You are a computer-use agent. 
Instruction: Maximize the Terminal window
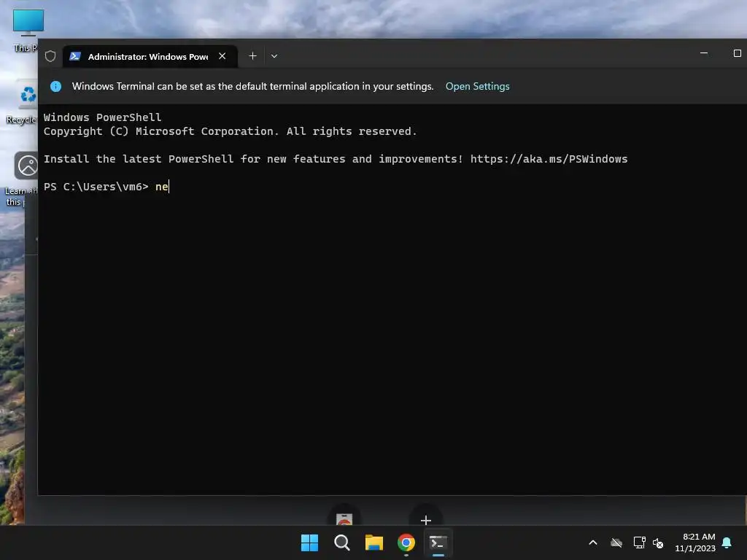737,53
